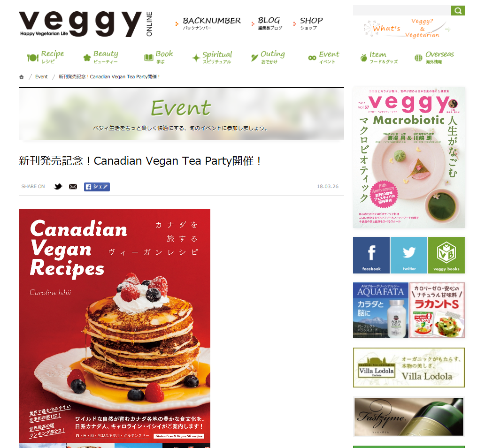Open the Beauty menu item
The width and height of the screenshot is (477, 448).
[100, 57]
